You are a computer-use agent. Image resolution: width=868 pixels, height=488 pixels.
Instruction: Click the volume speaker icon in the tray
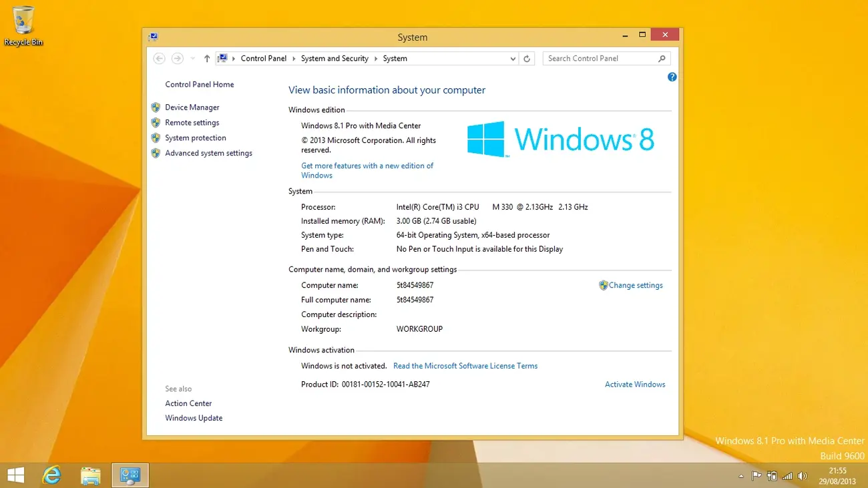click(x=802, y=475)
